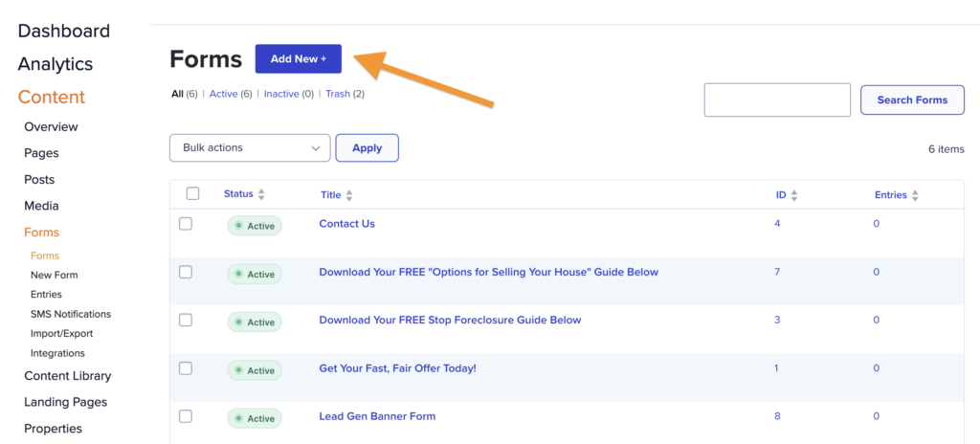Click entries count 0 for Lead Gen Banner Form
This screenshot has width=980, height=444.
877,416
